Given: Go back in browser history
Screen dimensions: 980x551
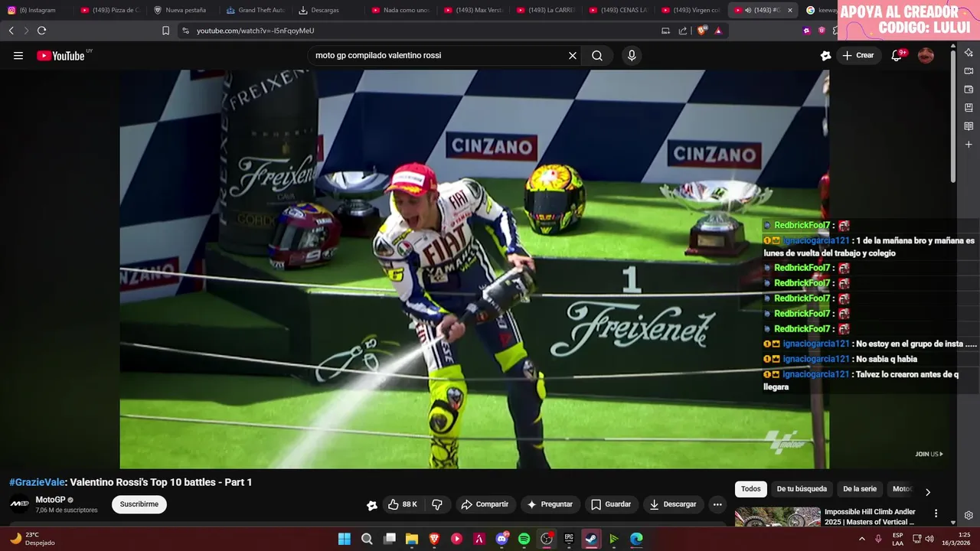Looking at the screenshot, I should [11, 31].
